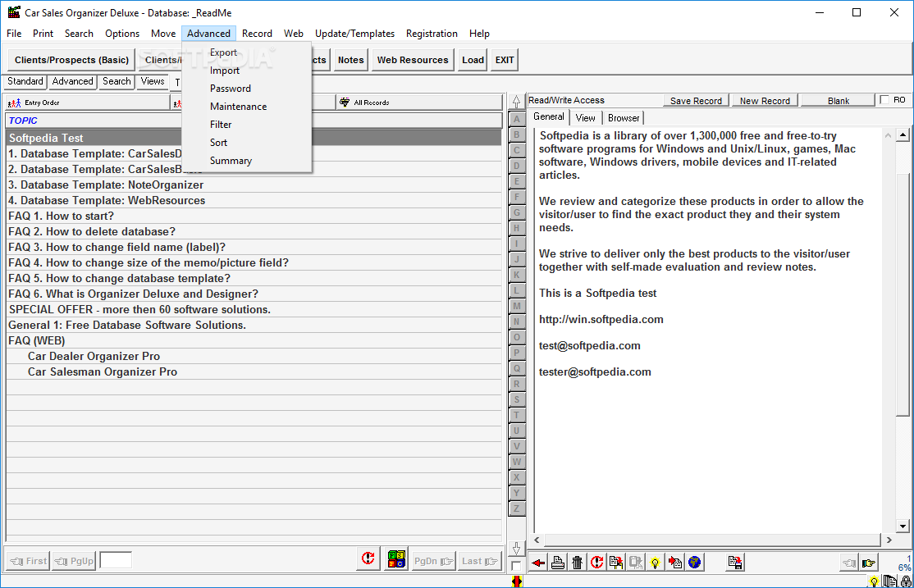Toggle the RO read-only checkbox
The width and height of the screenshot is (914, 588).
pos(884,100)
